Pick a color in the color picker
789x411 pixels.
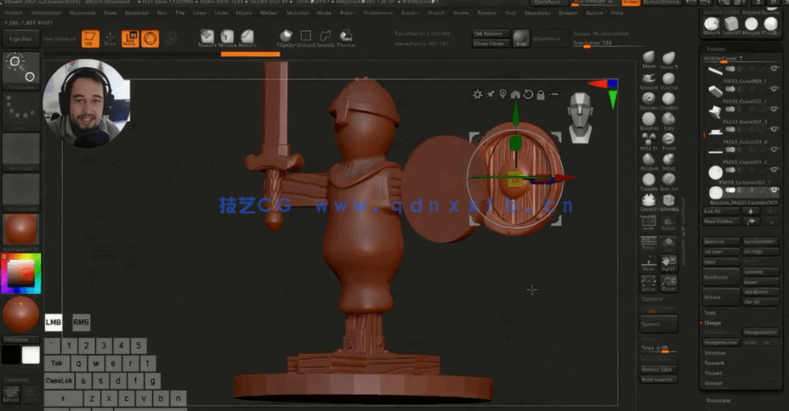click(21, 273)
